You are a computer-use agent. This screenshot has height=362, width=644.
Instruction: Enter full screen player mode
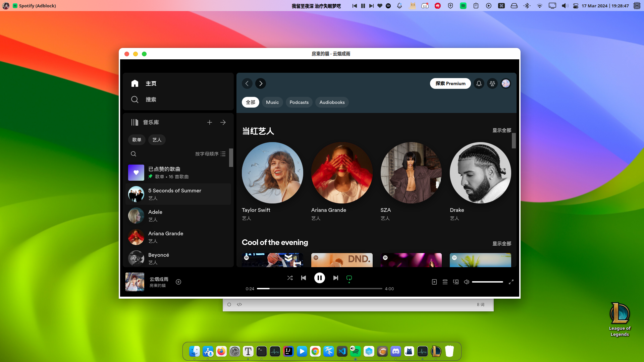511,282
